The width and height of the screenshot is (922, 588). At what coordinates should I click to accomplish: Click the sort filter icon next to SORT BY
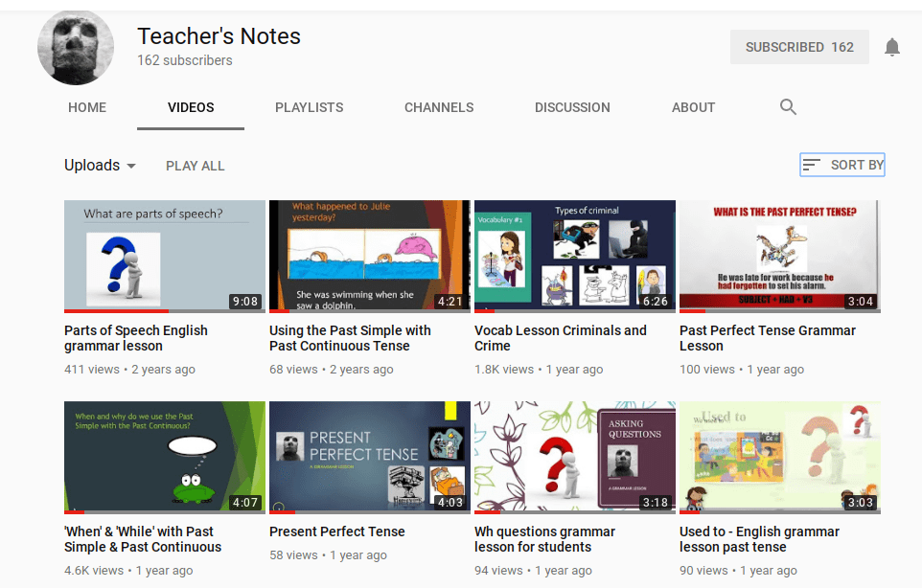pos(811,164)
